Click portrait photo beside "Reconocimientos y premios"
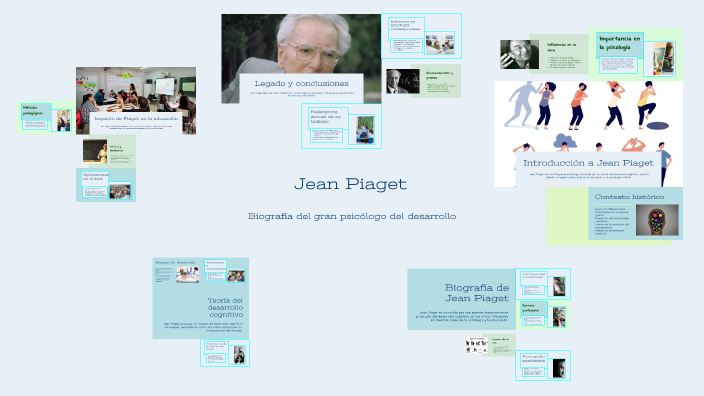Image resolution: width=704 pixels, height=396 pixels. [x=403, y=81]
